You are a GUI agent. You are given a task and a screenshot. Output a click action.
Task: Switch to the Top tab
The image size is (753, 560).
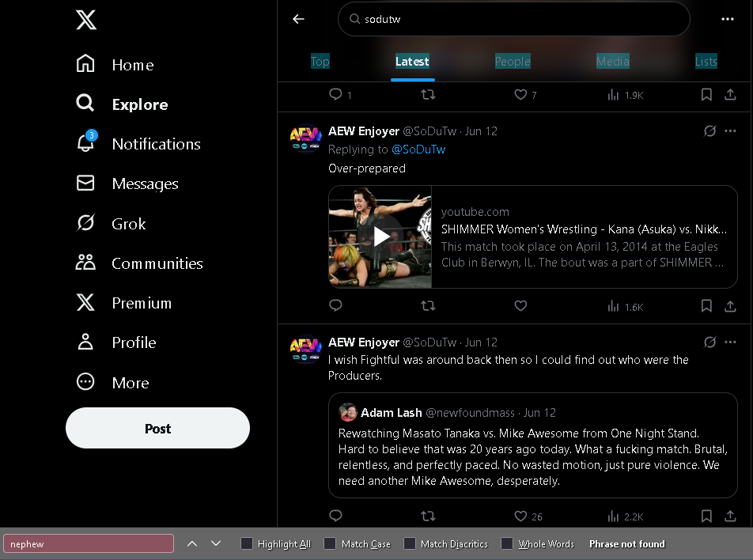coord(320,62)
